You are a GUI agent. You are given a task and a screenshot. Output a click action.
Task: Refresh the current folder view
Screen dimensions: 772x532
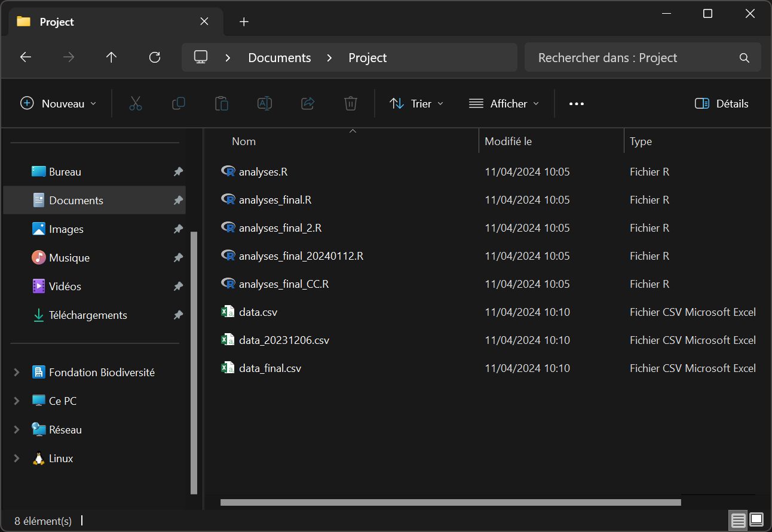pos(155,57)
